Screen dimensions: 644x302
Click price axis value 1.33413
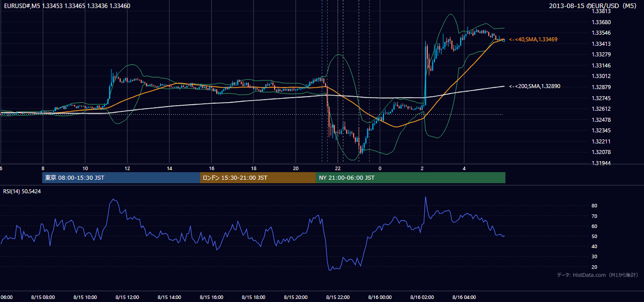coord(601,44)
